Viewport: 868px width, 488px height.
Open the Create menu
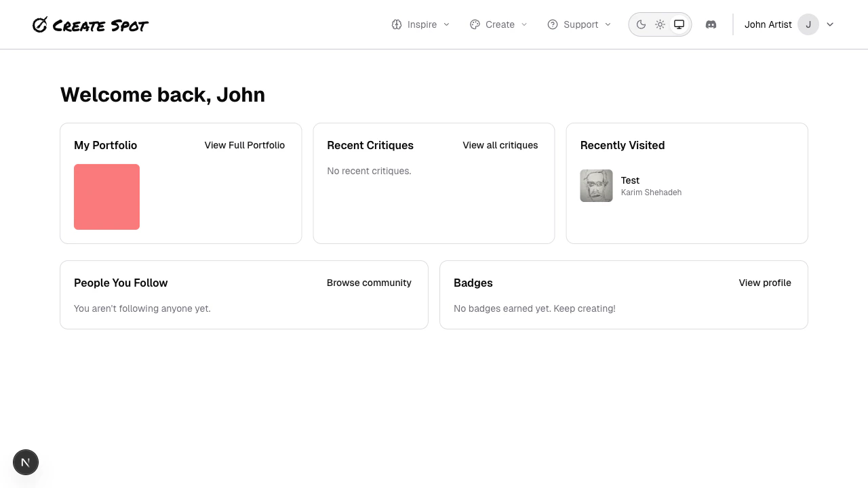point(498,24)
